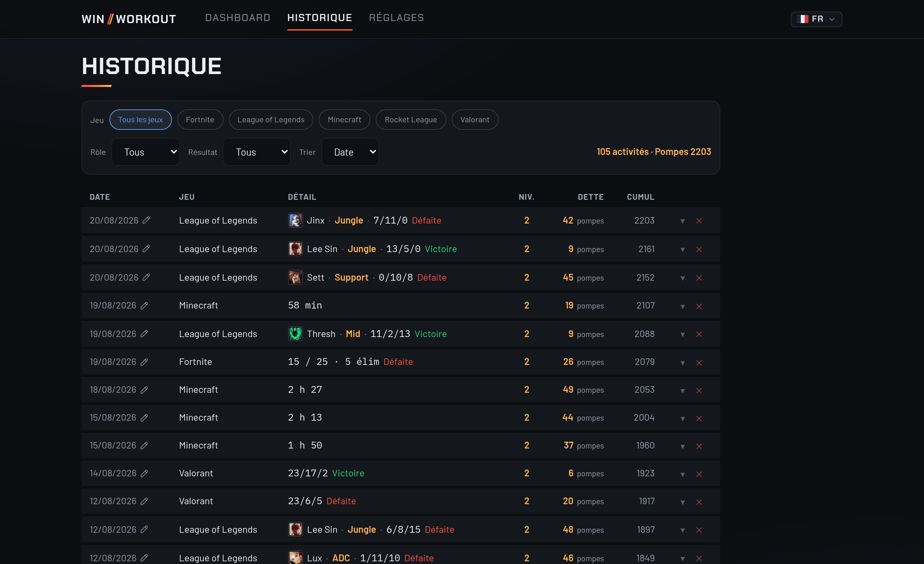Open the Rôle filter dropdown
Viewport: 924px width, 564px height.
[145, 152]
